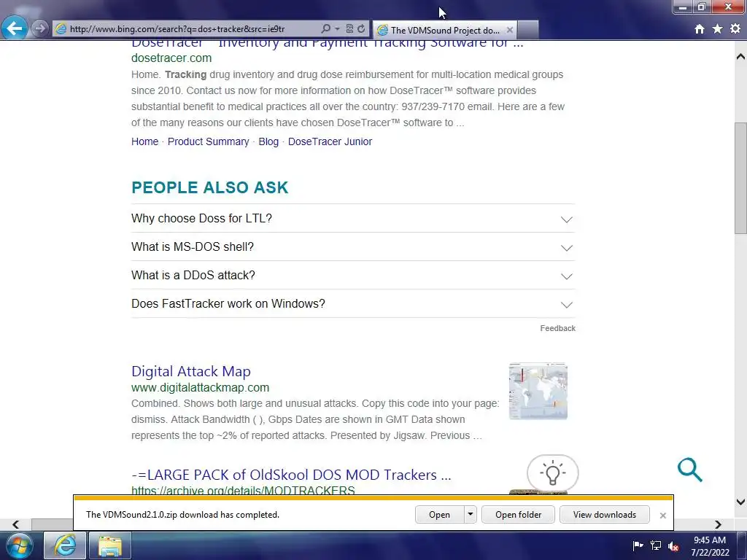
Task: Open DoseTracer Home sublink
Action: [x=145, y=141]
